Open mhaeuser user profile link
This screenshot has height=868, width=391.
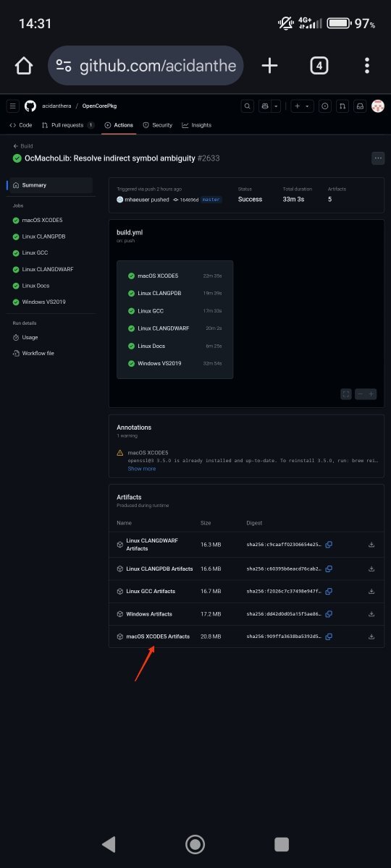click(136, 199)
